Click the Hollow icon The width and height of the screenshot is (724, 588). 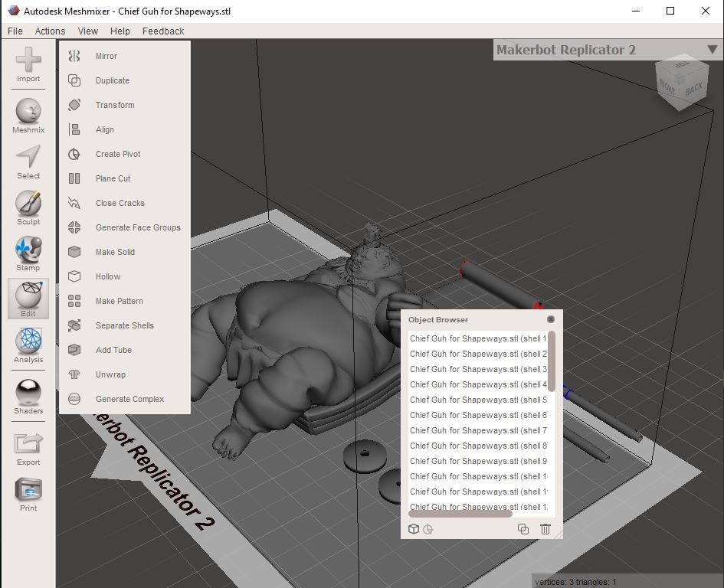tap(74, 276)
